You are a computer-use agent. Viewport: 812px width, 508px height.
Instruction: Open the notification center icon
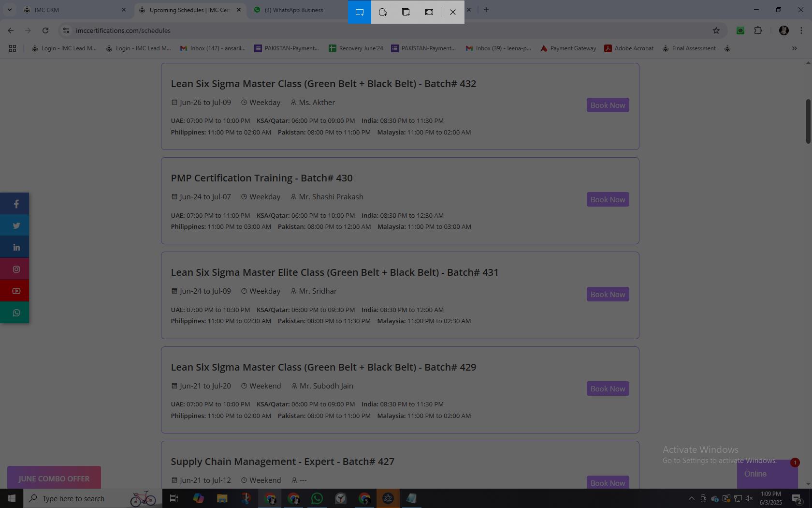[x=797, y=498]
